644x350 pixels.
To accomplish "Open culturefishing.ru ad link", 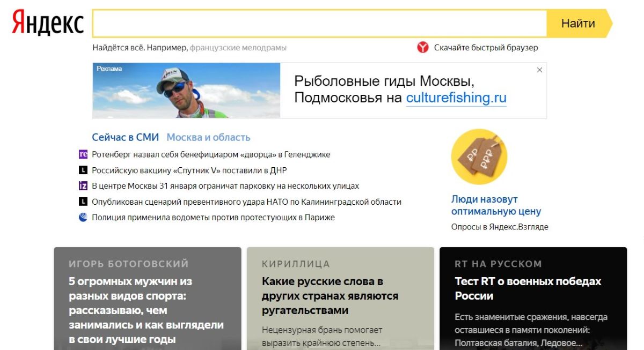I will click(456, 98).
